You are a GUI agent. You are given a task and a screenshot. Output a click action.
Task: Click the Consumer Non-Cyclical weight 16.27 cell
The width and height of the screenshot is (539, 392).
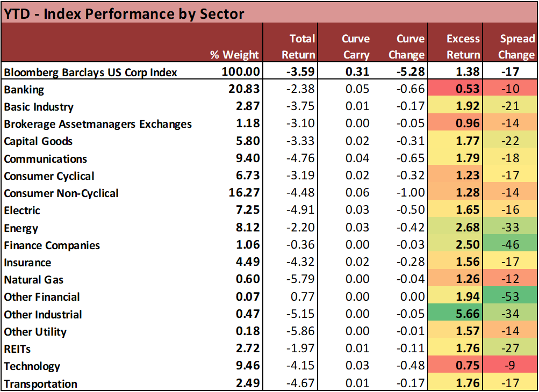click(x=243, y=193)
